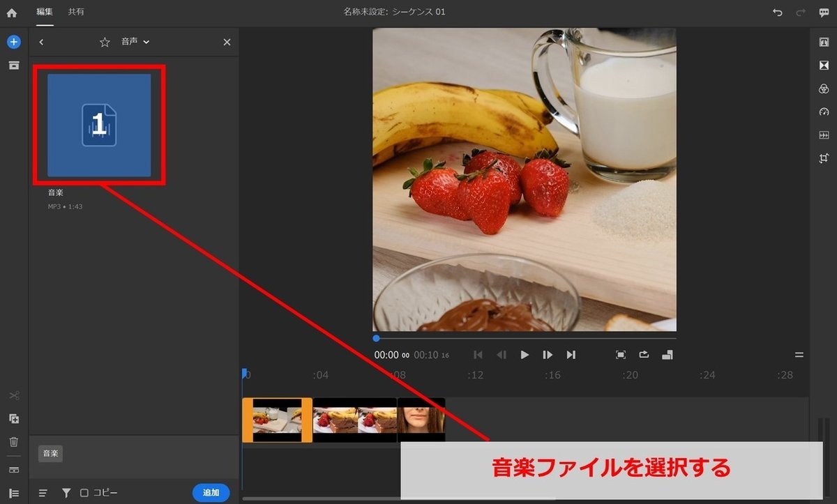The height and width of the screenshot is (504, 837).
Task: Open the aspect ratio icon
Action: point(667,355)
